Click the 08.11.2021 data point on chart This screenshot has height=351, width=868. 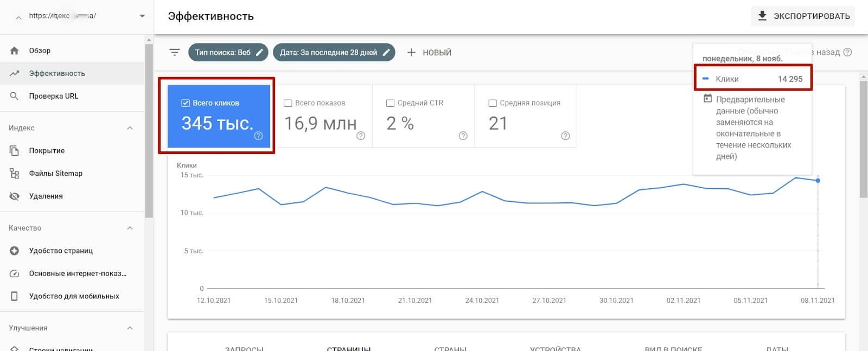click(818, 181)
